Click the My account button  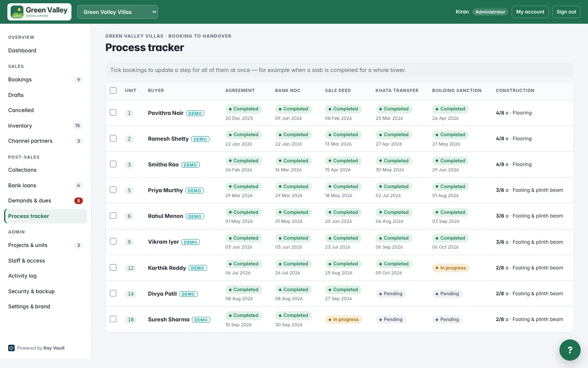tap(530, 12)
